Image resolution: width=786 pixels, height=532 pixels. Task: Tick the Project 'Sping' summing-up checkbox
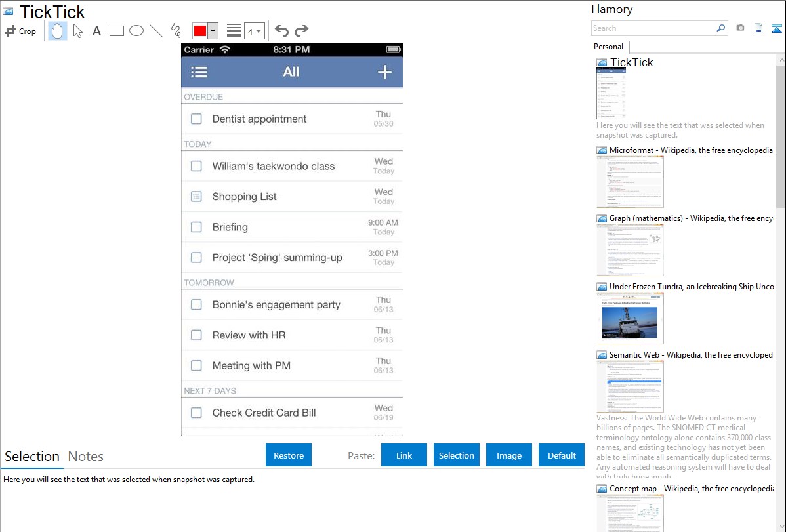coord(197,258)
